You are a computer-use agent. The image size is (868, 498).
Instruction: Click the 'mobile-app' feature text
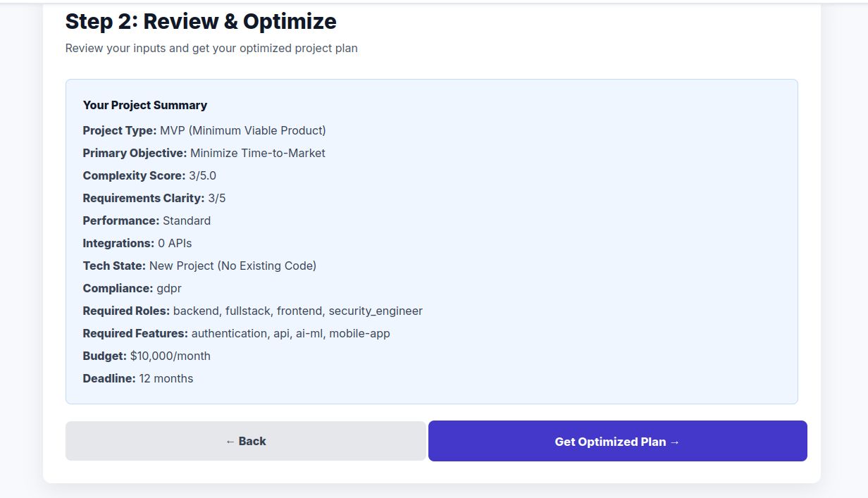(359, 333)
